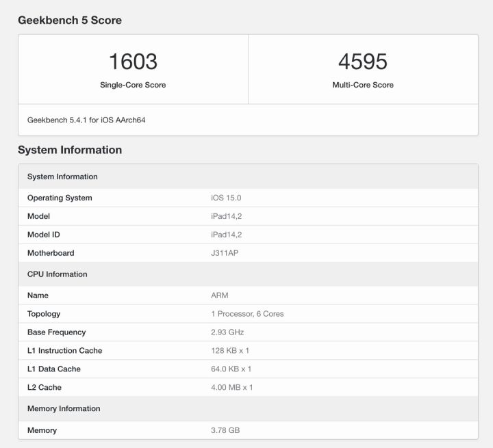Click the Operating System label
Screen dimensions: 493x448
(60, 198)
